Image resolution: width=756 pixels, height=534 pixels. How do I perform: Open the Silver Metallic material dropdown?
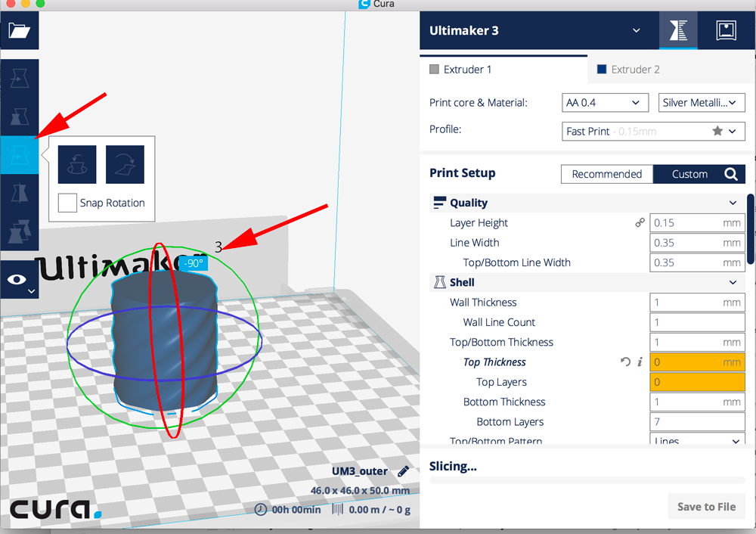(x=702, y=103)
